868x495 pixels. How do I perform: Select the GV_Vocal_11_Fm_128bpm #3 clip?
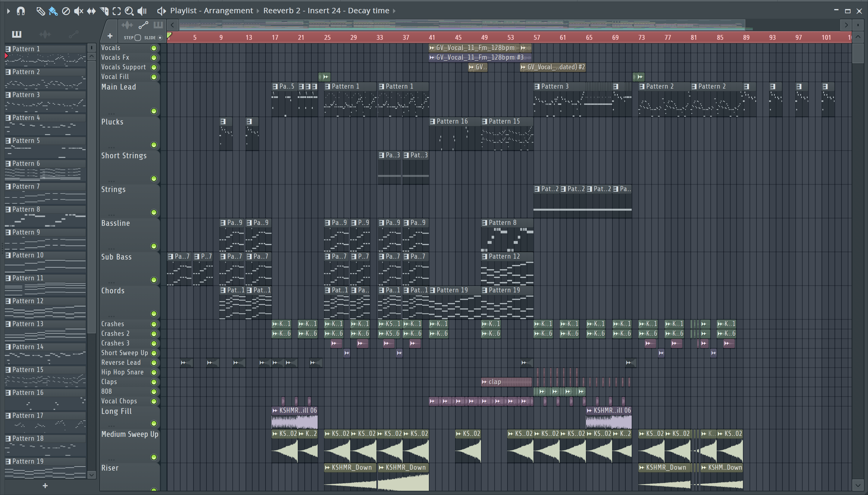tap(480, 58)
